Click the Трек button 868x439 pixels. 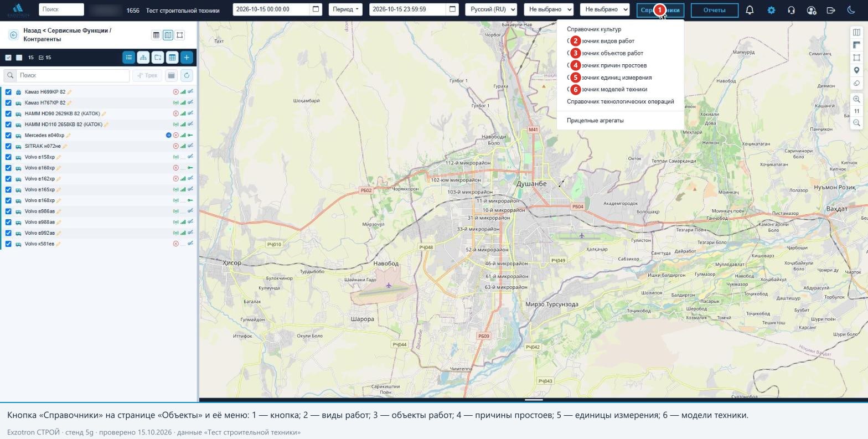point(147,75)
